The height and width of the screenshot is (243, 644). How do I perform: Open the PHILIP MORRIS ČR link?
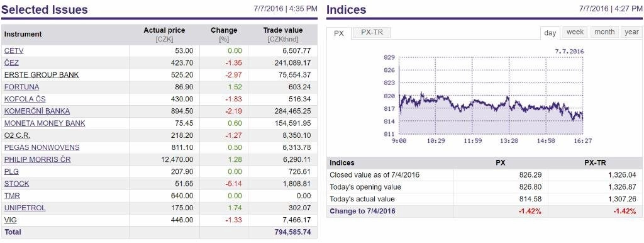point(37,159)
